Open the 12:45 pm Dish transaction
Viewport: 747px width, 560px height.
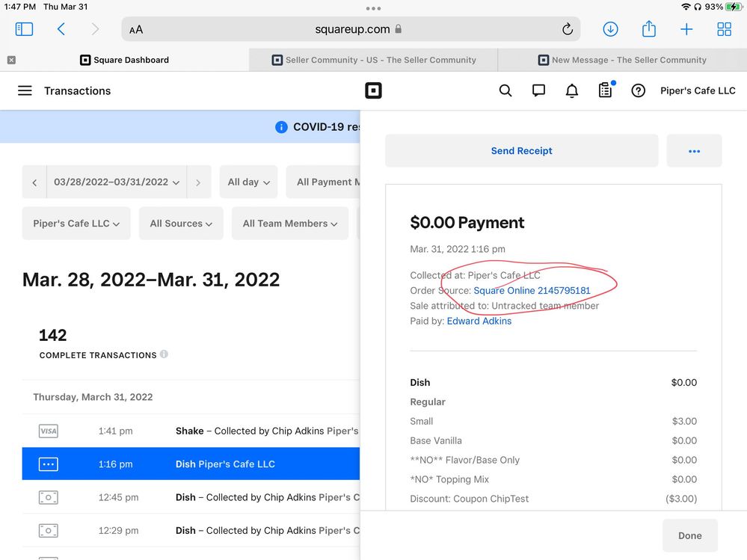coord(191,497)
